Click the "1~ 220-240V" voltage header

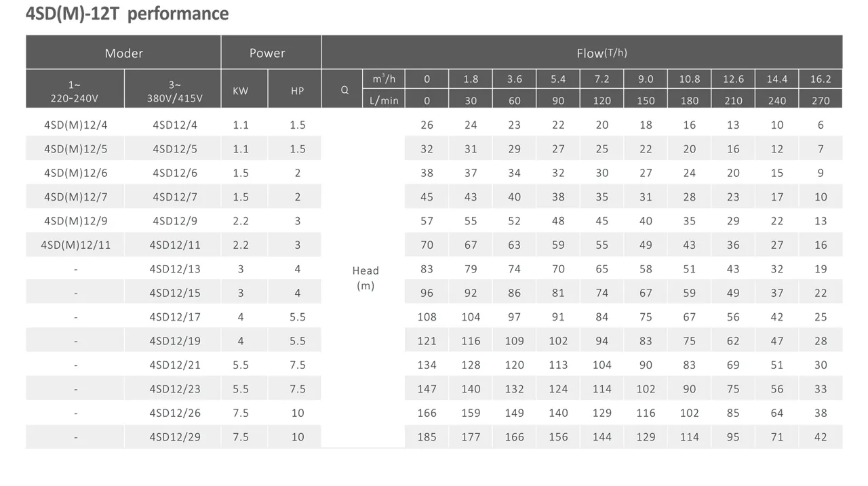pos(75,92)
